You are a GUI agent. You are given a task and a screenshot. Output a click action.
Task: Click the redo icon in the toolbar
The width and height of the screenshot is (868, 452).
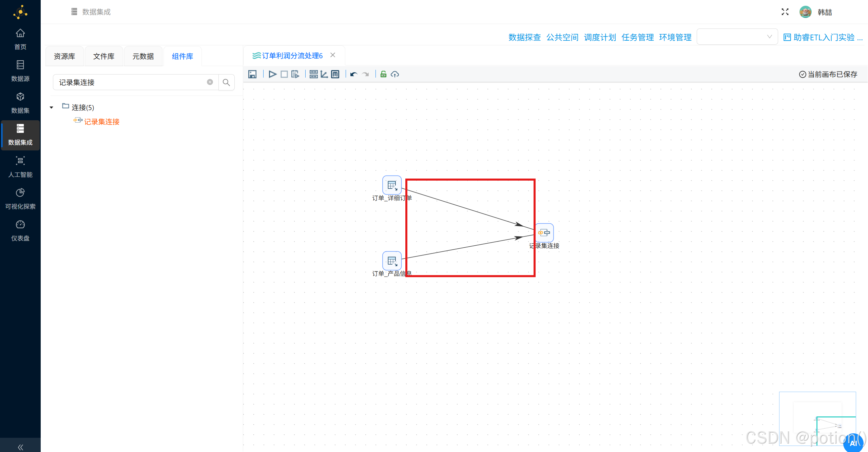[x=365, y=74]
